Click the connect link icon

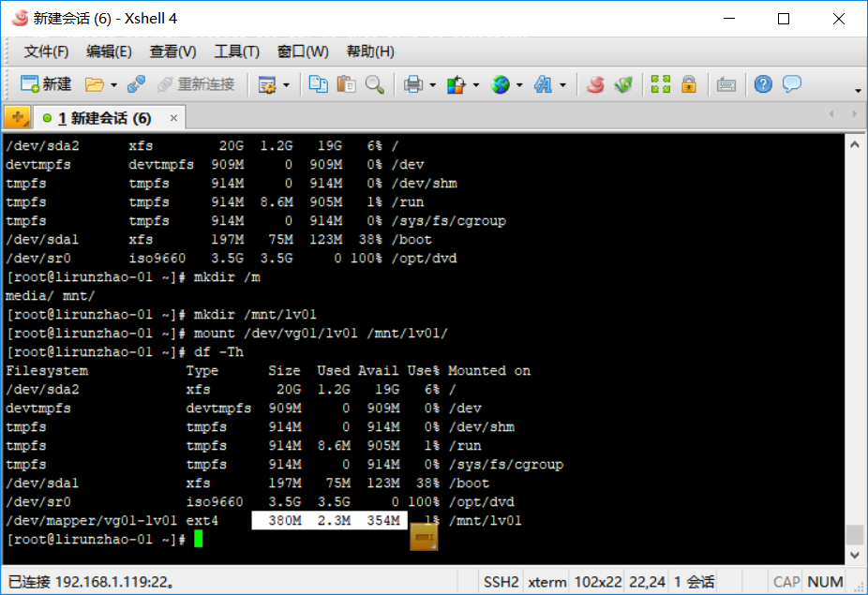(136, 84)
